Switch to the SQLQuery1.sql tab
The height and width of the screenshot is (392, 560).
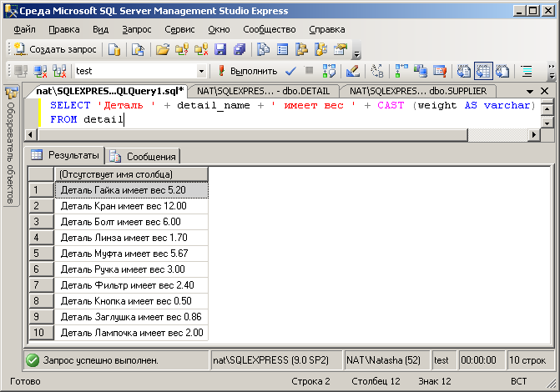point(109,91)
